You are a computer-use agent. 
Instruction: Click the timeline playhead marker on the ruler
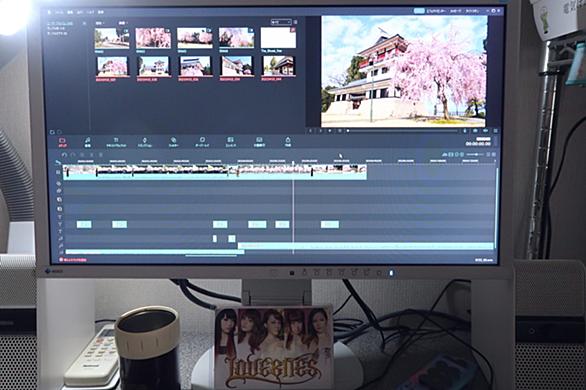293,163
